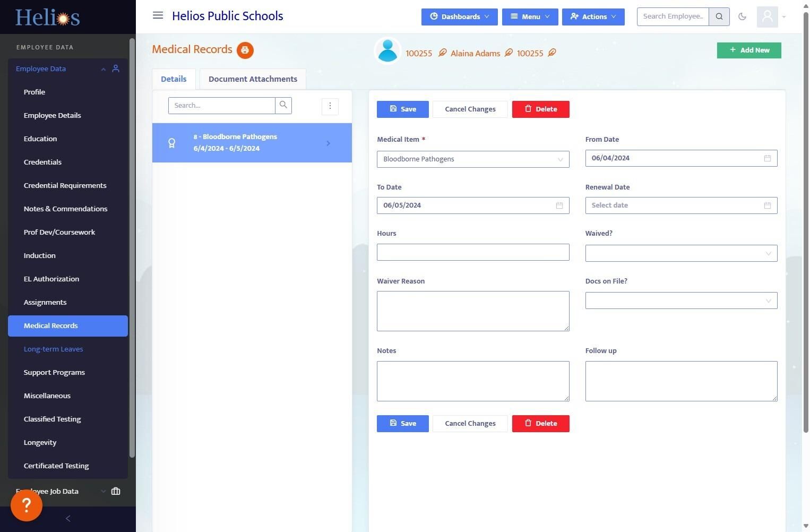The height and width of the screenshot is (532, 810).
Task: Click the bottom Cancel Changes button
Action: pos(470,424)
